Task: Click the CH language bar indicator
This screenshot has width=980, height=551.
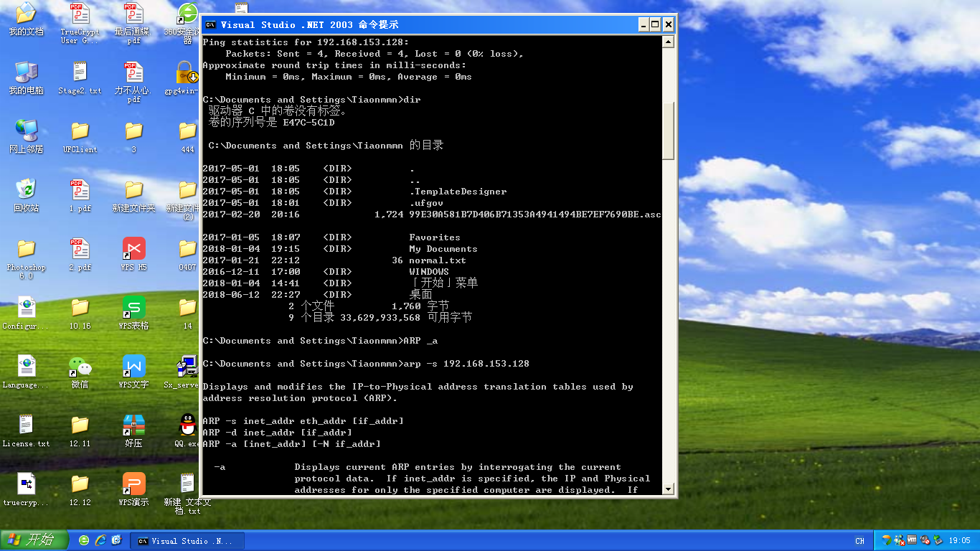Action: 859,541
